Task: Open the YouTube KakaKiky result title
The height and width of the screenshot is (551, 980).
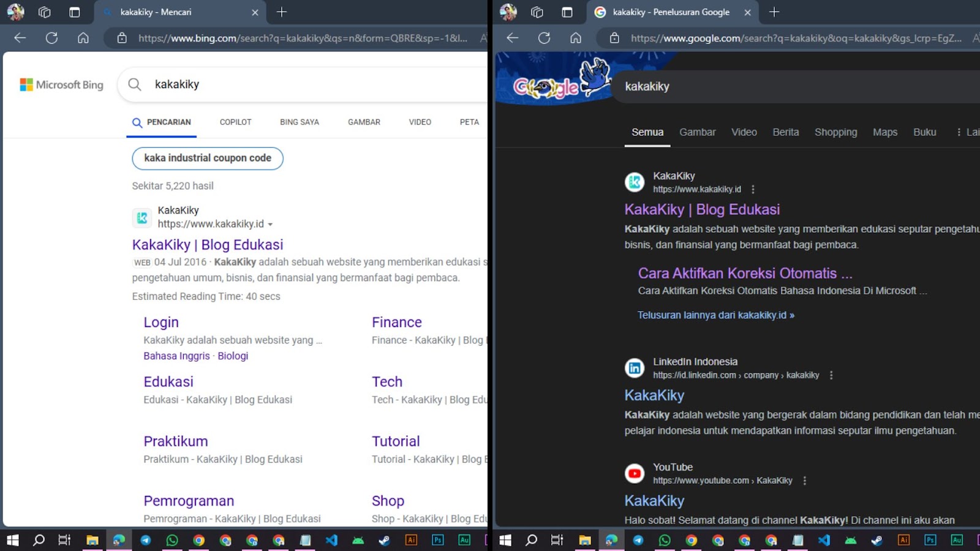Action: coord(654,501)
